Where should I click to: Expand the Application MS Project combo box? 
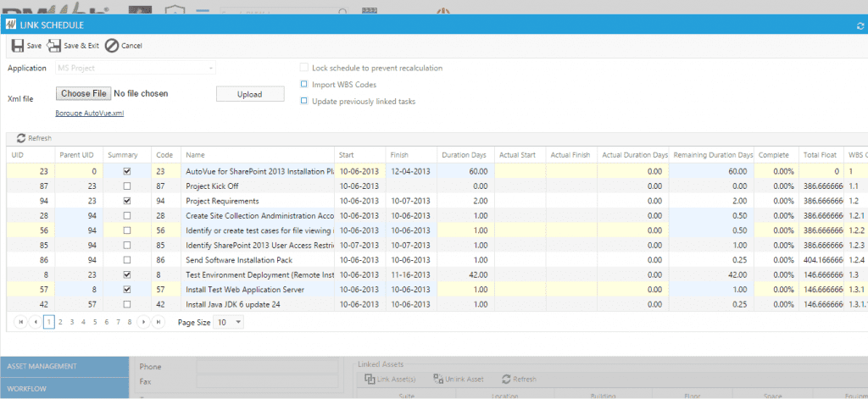(136, 68)
